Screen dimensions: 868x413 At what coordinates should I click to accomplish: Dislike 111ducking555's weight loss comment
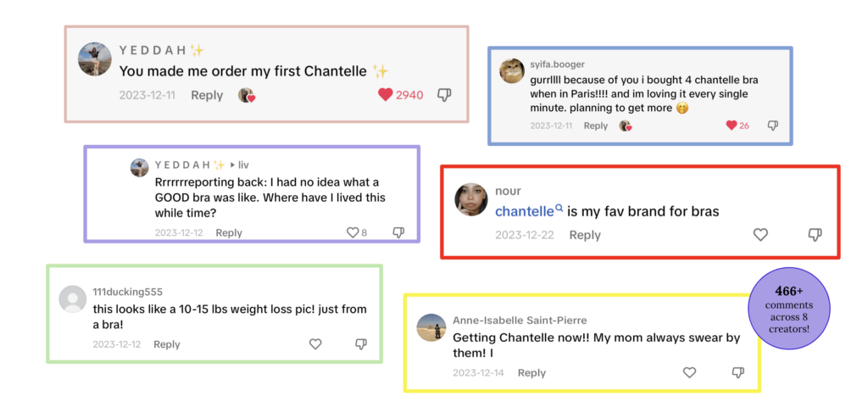[x=361, y=344]
